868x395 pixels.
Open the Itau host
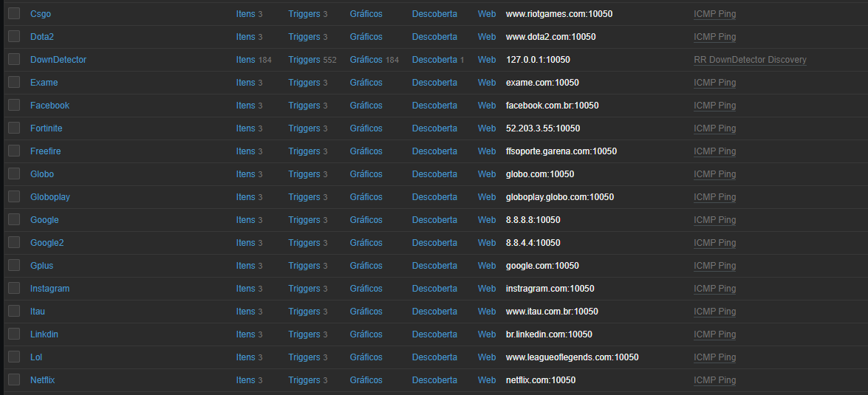pos(38,312)
